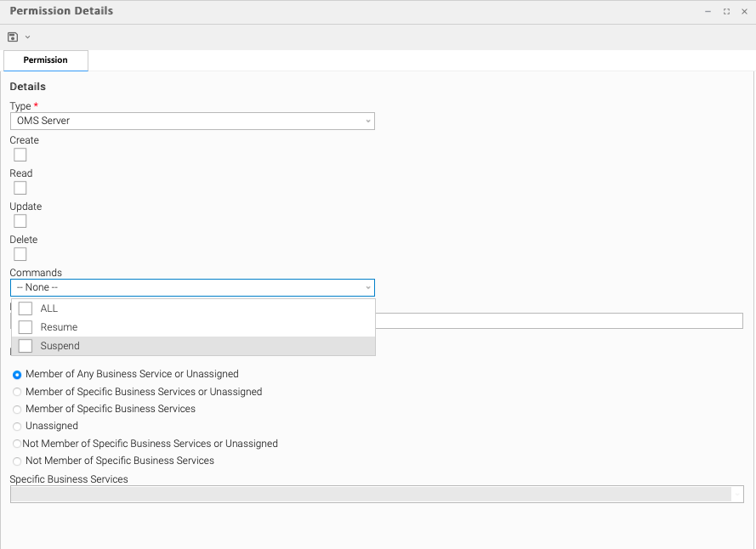
Task: Select the Resume command option
Action: coord(26,327)
